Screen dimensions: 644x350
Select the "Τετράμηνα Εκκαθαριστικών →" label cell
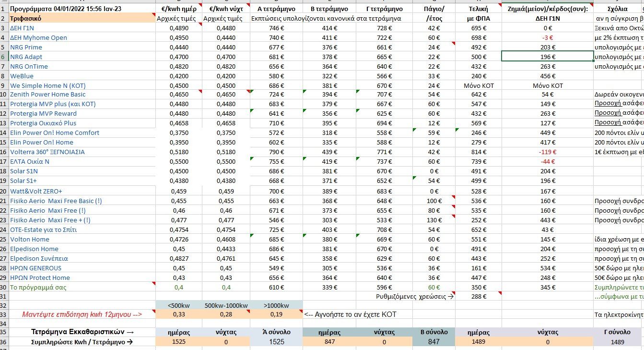coord(82,332)
